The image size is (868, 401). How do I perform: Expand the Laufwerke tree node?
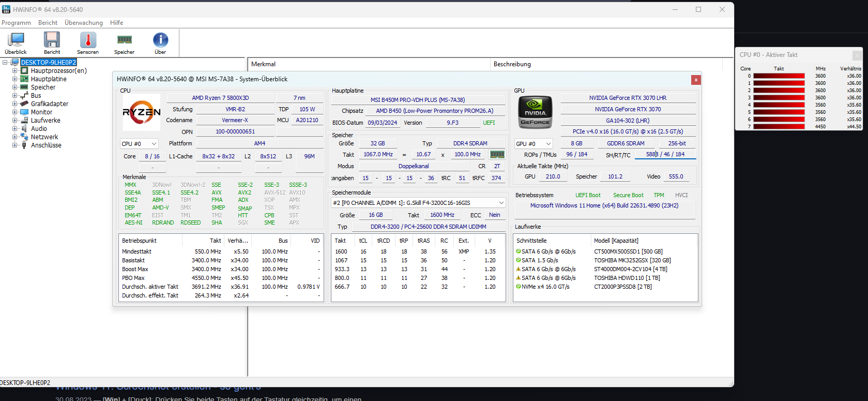[15, 121]
